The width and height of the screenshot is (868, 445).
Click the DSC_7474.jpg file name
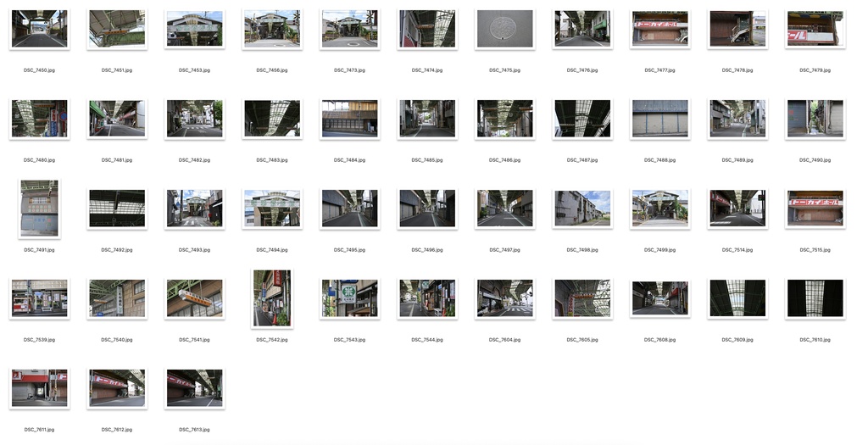[x=427, y=70]
